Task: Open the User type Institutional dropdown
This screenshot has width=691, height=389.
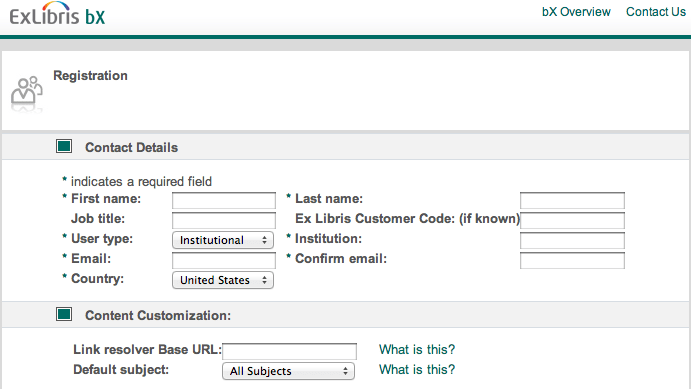Action: click(223, 240)
